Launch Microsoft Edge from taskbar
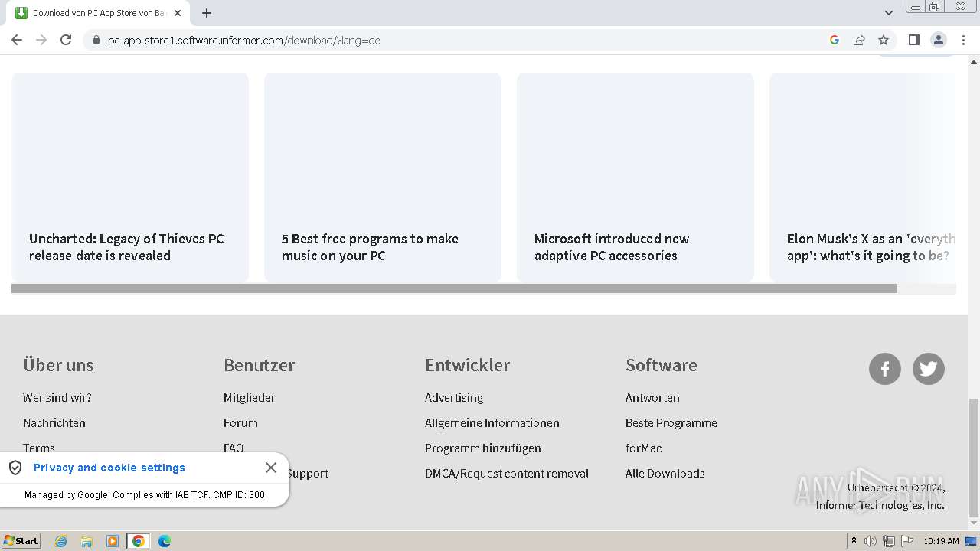 click(165, 541)
